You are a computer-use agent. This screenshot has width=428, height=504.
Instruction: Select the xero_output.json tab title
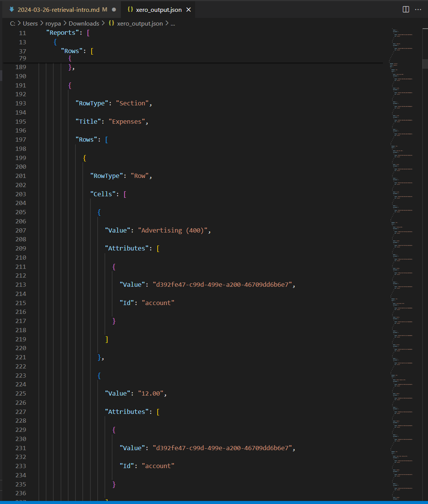(158, 10)
